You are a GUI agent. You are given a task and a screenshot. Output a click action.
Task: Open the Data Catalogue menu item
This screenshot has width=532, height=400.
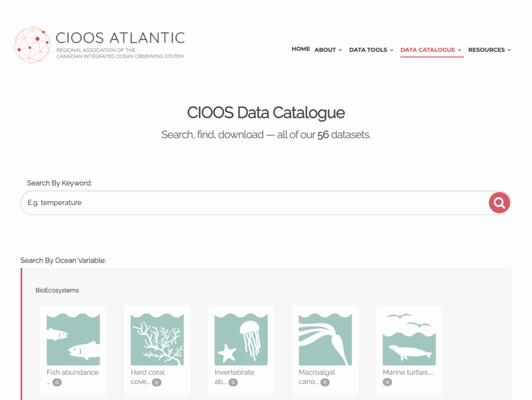[x=431, y=50]
